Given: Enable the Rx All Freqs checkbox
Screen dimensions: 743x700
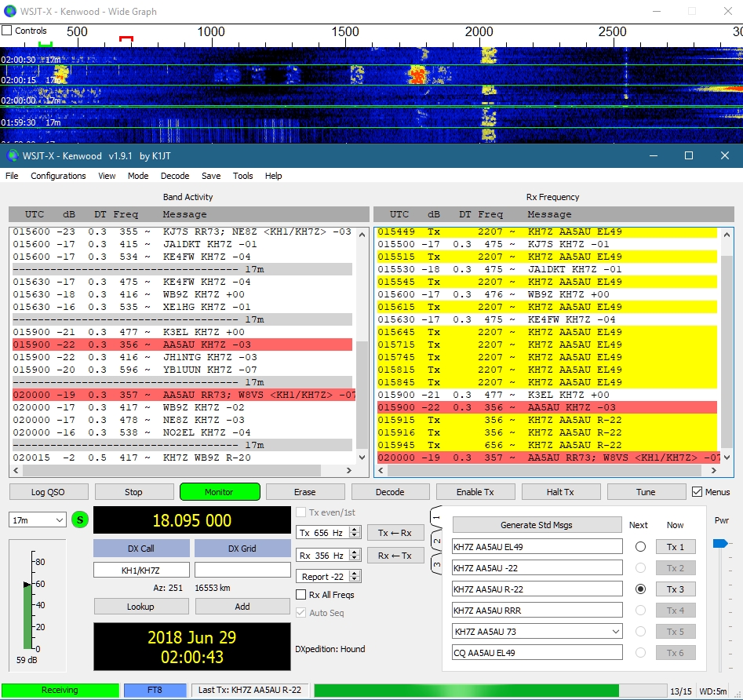Looking at the screenshot, I should tap(300, 595).
